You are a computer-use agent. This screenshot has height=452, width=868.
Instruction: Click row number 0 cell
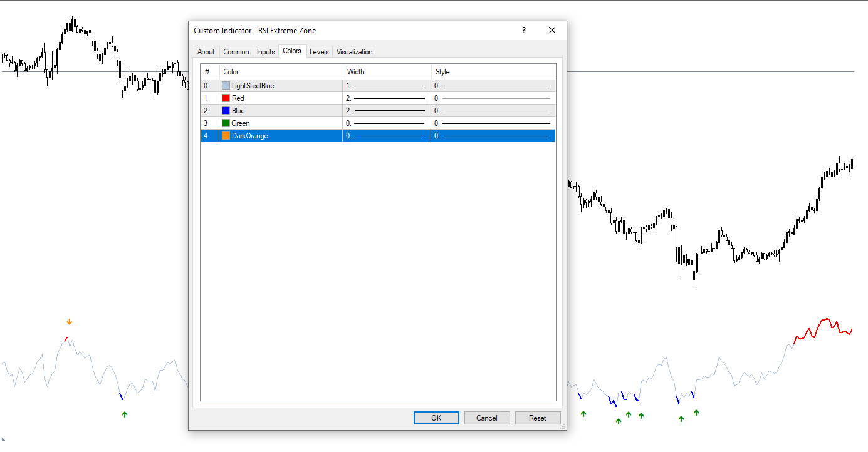click(209, 86)
